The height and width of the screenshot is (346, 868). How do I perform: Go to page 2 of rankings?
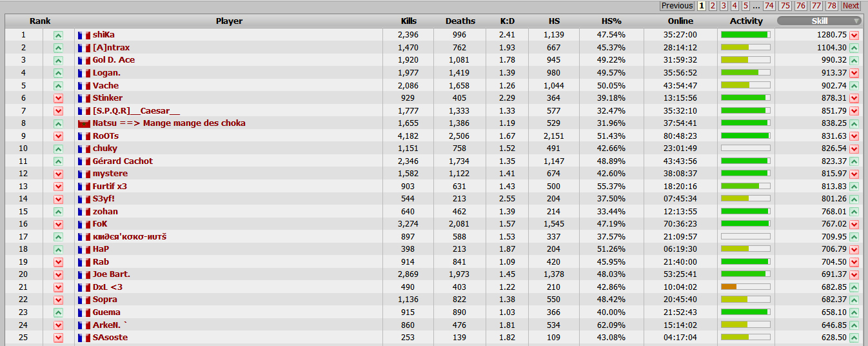point(713,6)
